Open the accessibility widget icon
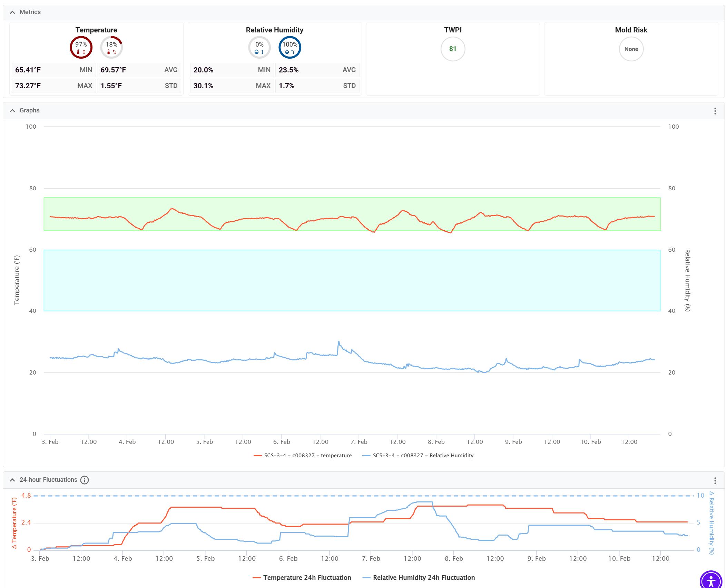728x588 pixels. pyautogui.click(x=711, y=580)
